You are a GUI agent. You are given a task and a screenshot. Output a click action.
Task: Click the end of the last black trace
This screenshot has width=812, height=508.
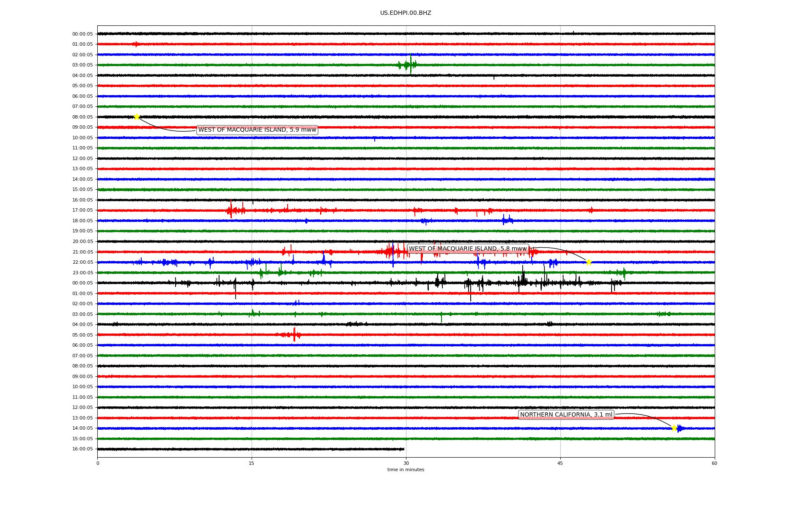pos(403,449)
